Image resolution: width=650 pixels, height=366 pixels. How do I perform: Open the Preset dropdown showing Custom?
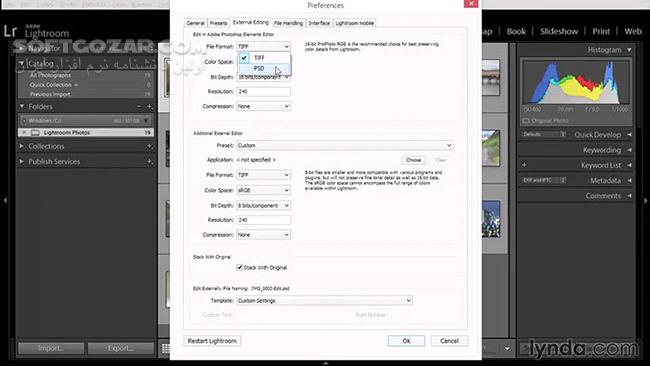tap(344, 145)
